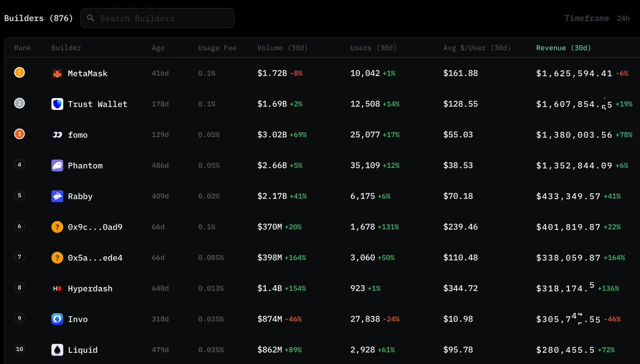Click the MetaMask fox logo
Image resolution: width=640 pixels, height=364 pixels.
point(57,73)
